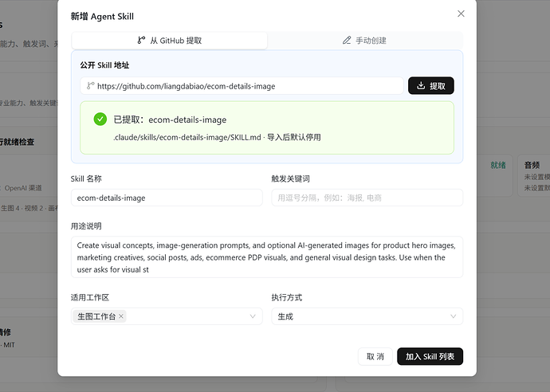Click the green success checkmark icon
This screenshot has width=550, height=392.
100,120
